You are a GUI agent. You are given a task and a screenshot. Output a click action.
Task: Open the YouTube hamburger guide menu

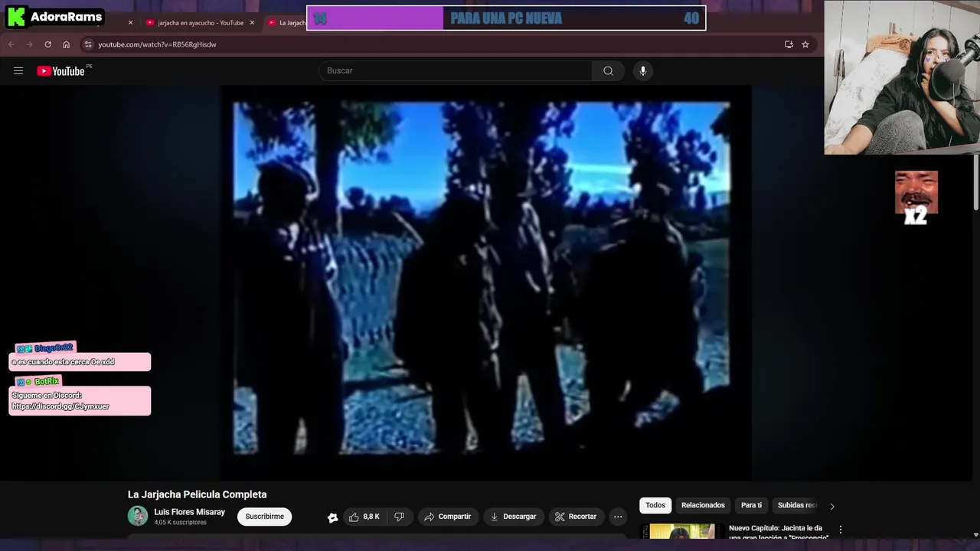(18, 71)
